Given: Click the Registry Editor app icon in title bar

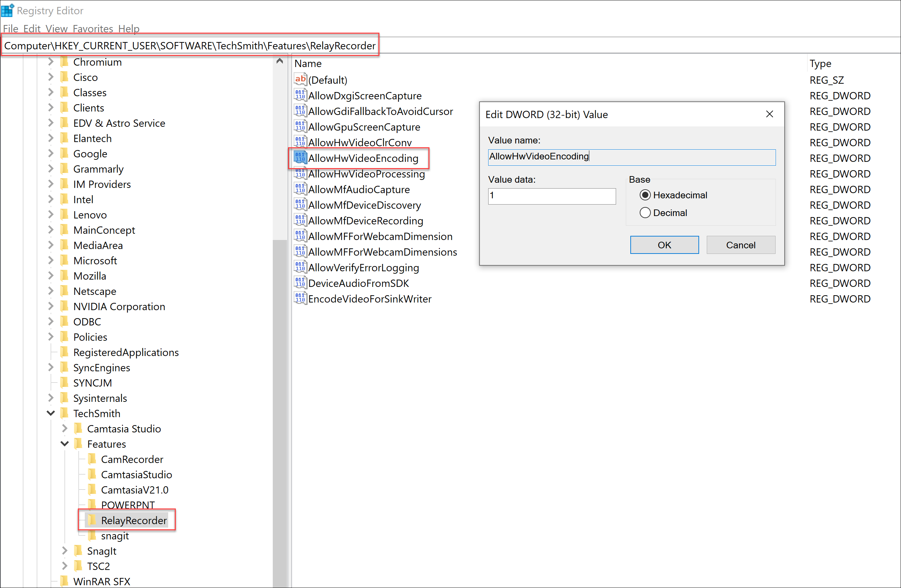Looking at the screenshot, I should (8, 10).
